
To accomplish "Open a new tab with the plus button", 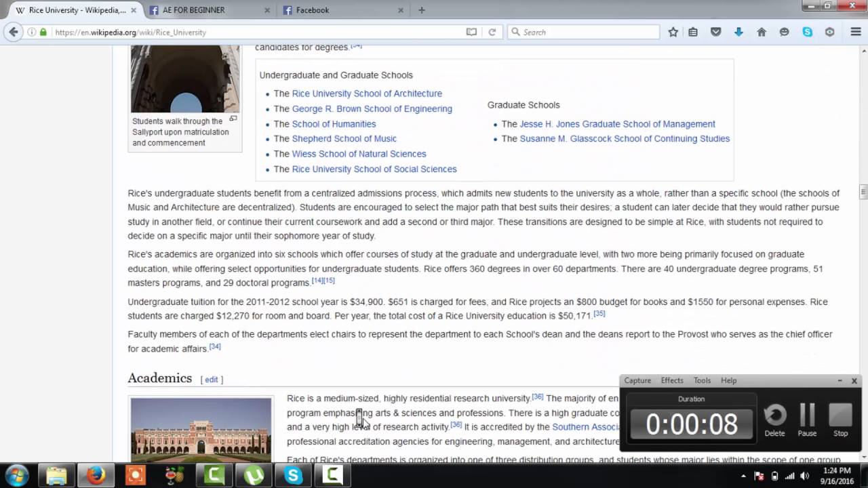I will click(421, 10).
